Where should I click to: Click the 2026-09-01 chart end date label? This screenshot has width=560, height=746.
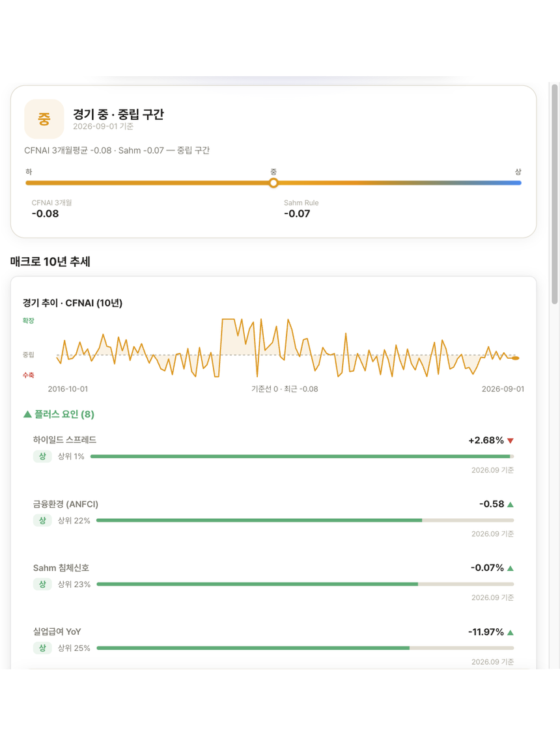coord(503,389)
